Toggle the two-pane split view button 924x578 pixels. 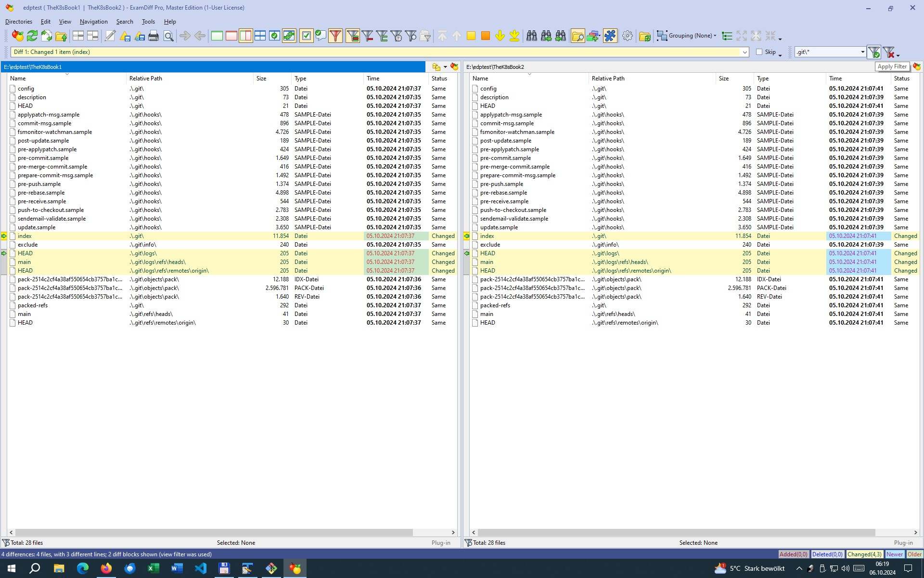coord(246,36)
